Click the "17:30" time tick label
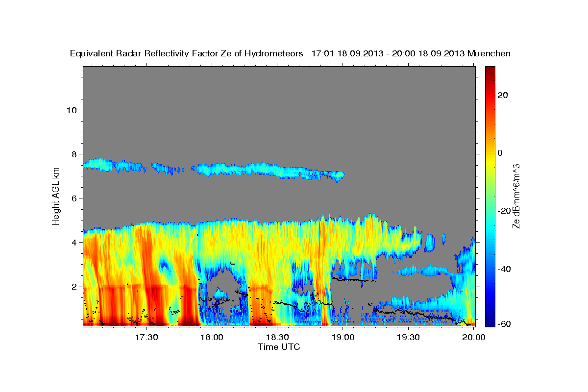This screenshot has height=392, width=588. (x=147, y=337)
